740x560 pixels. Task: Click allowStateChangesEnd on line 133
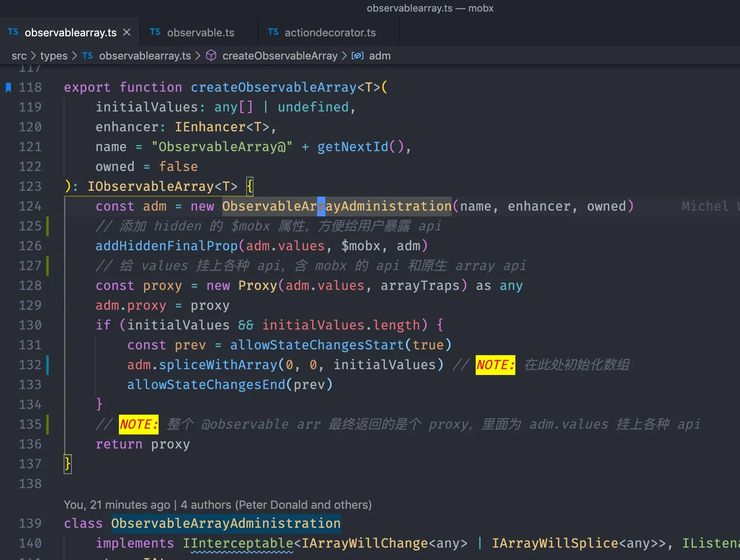click(x=206, y=384)
